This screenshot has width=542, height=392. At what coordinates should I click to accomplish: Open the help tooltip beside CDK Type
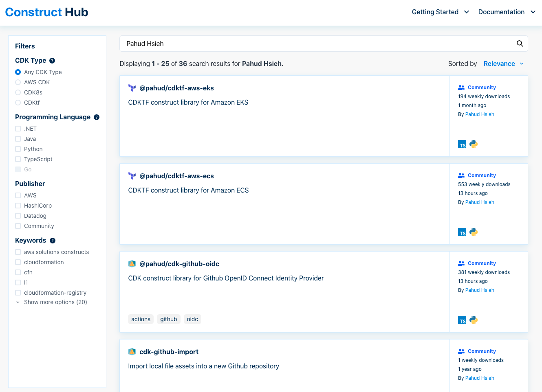(52, 60)
